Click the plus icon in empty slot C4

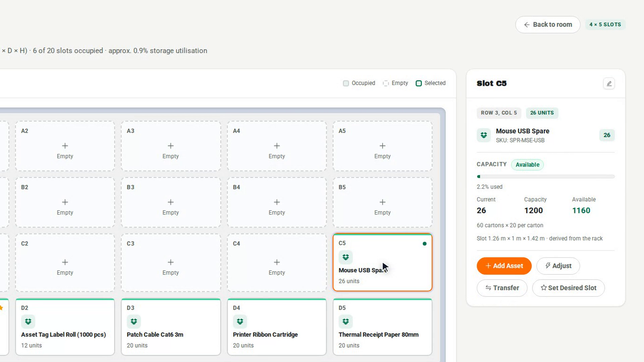click(277, 262)
